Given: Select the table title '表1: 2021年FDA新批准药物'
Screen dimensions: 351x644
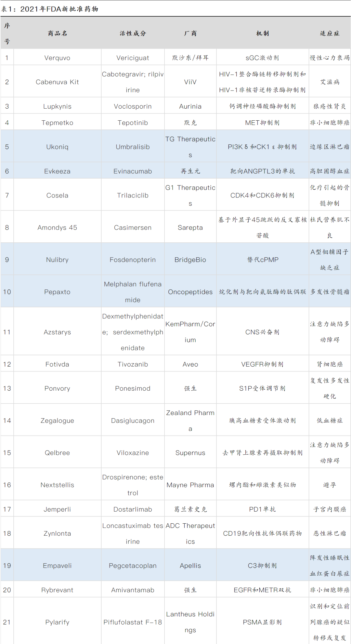Looking at the screenshot, I should tap(50, 9).
